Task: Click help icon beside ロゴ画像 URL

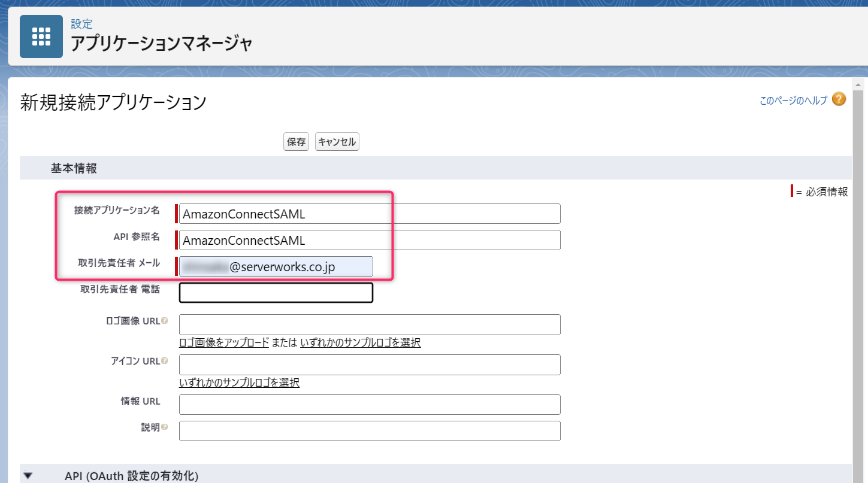Action: (x=165, y=321)
